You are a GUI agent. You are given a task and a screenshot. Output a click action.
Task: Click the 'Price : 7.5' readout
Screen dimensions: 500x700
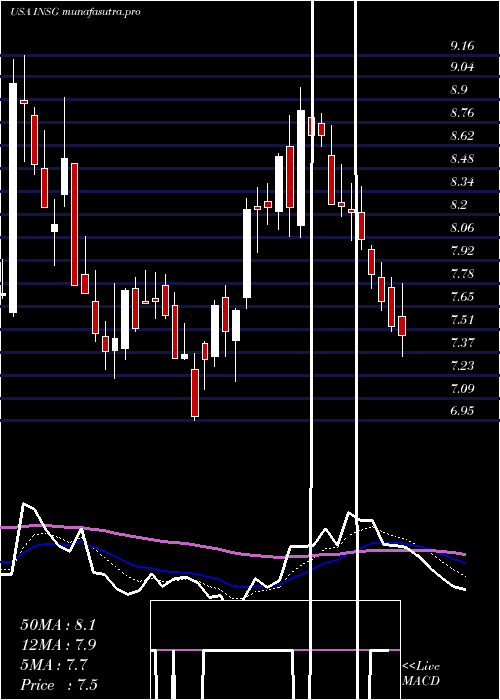[59, 685]
